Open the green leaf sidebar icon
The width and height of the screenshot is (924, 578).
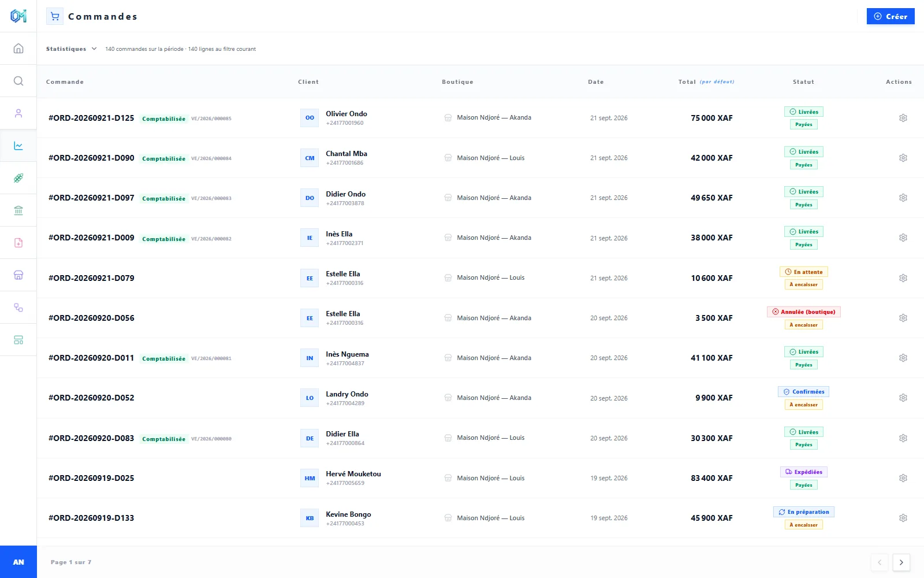coord(18,178)
